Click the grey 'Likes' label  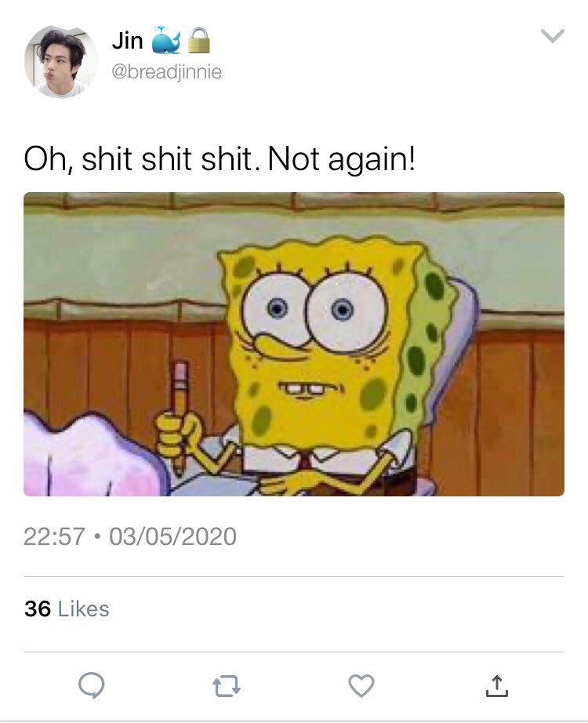(83, 609)
